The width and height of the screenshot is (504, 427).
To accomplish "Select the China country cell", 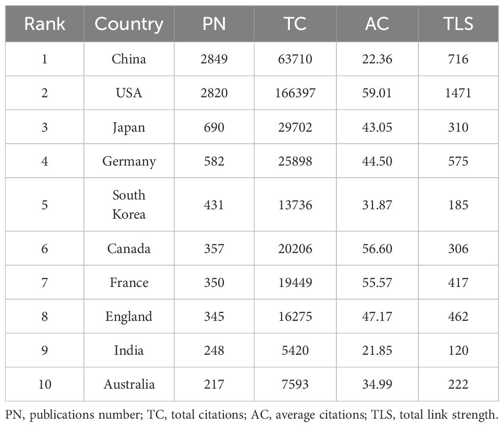I will (x=129, y=59).
